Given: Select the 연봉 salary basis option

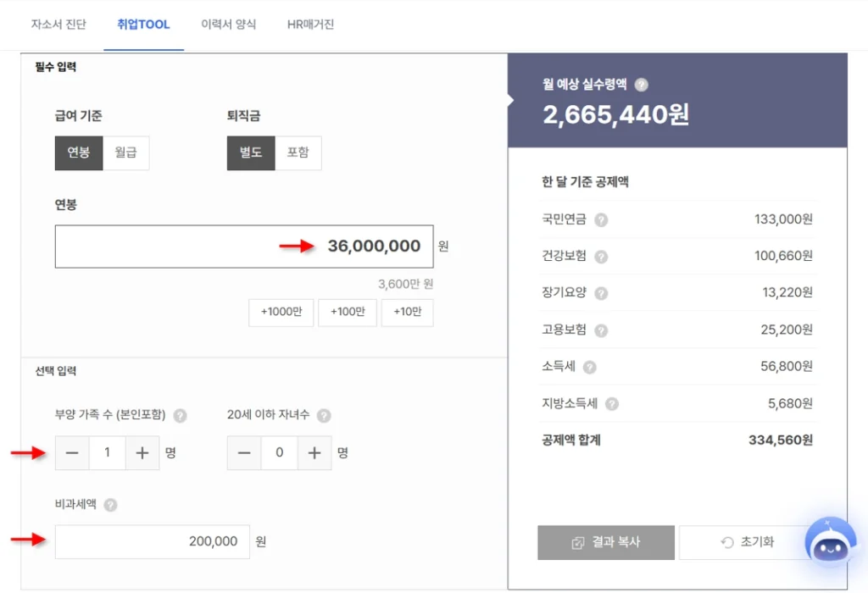Looking at the screenshot, I should [x=79, y=152].
